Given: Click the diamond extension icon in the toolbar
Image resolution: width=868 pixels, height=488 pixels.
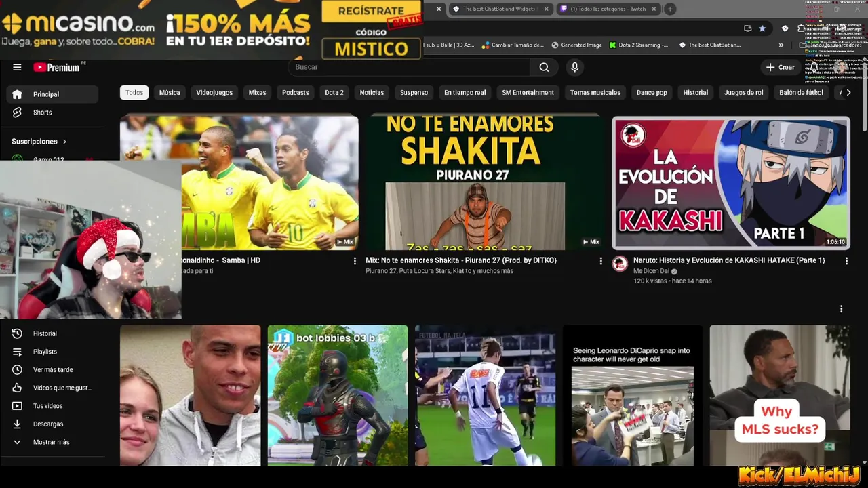Looking at the screenshot, I should point(785,28).
